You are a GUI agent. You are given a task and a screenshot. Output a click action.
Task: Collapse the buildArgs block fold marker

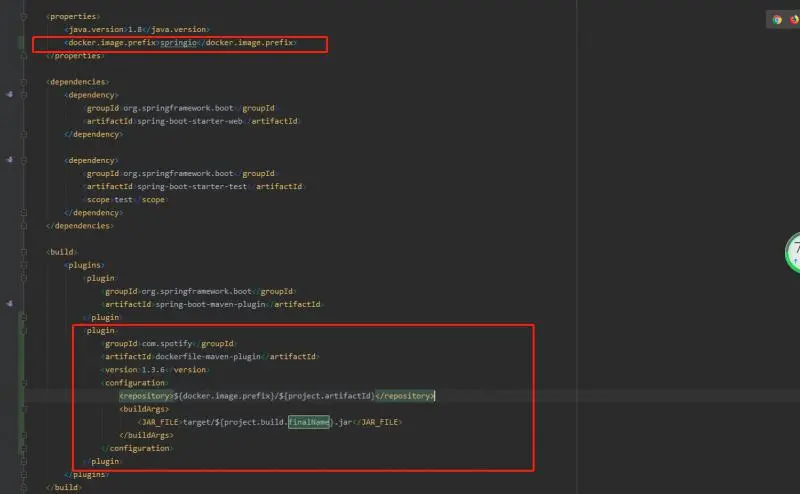(23, 409)
